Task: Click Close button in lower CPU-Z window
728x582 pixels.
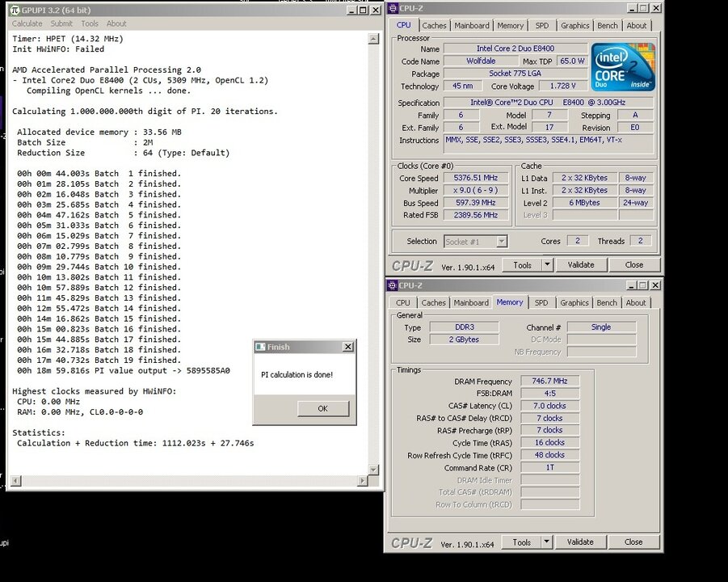Action: tap(633, 542)
